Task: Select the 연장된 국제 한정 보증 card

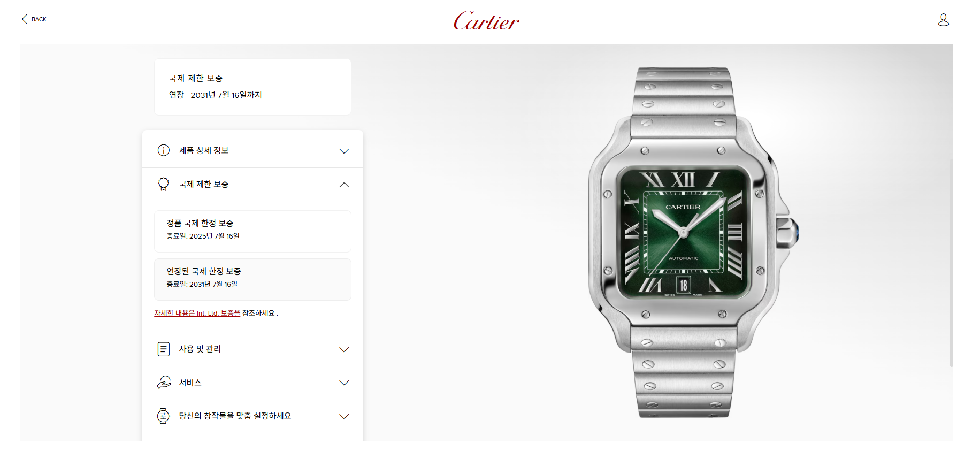Action: pyautogui.click(x=252, y=279)
